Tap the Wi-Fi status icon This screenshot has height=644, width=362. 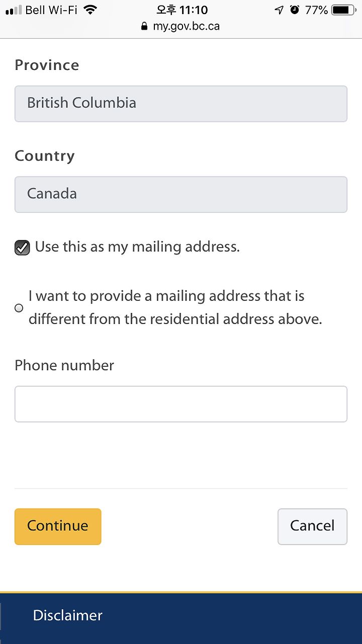click(90, 10)
